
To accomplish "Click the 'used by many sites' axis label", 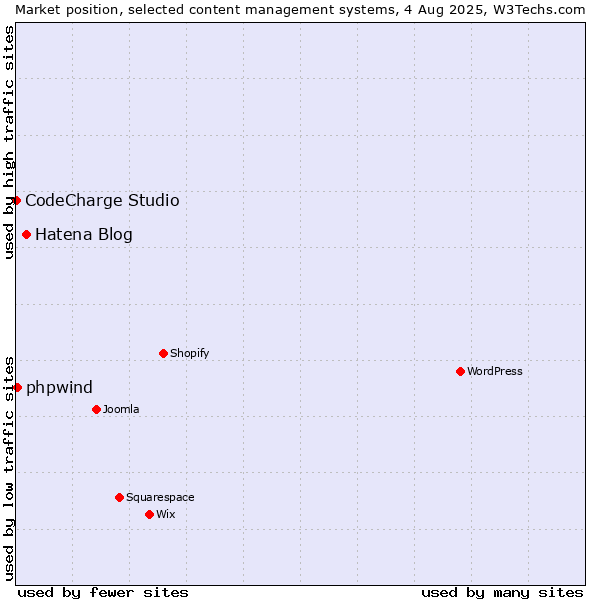I will [x=502, y=592].
